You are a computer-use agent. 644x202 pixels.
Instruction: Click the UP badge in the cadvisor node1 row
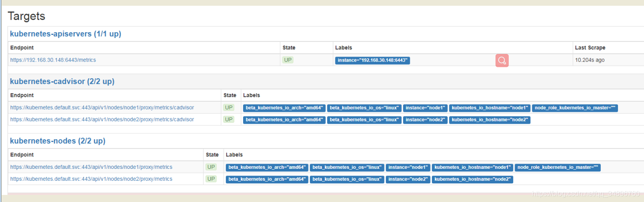[x=229, y=107]
